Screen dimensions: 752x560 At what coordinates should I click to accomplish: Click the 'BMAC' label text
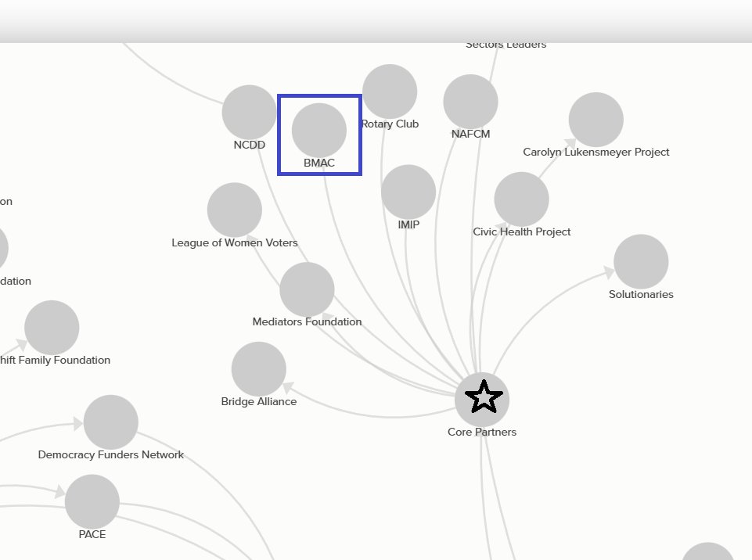pyautogui.click(x=319, y=163)
